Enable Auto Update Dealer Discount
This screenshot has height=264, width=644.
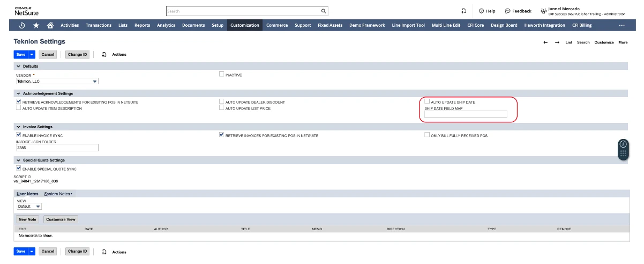point(221,101)
